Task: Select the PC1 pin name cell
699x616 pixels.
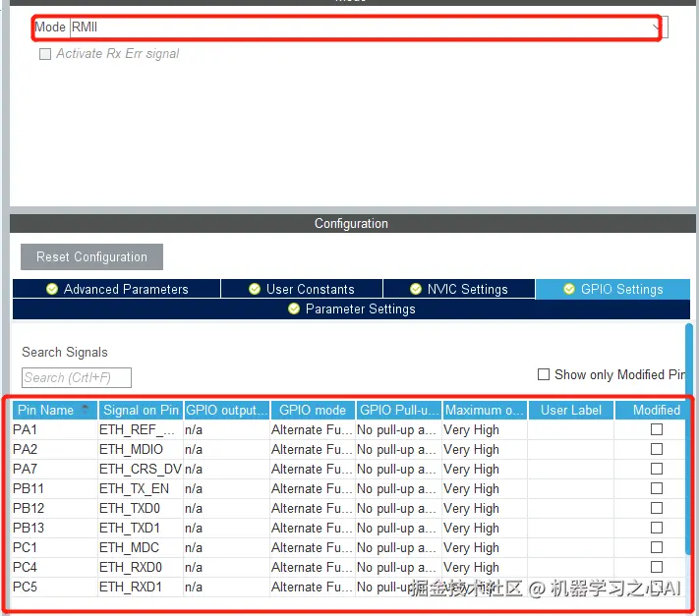Action: coord(55,547)
